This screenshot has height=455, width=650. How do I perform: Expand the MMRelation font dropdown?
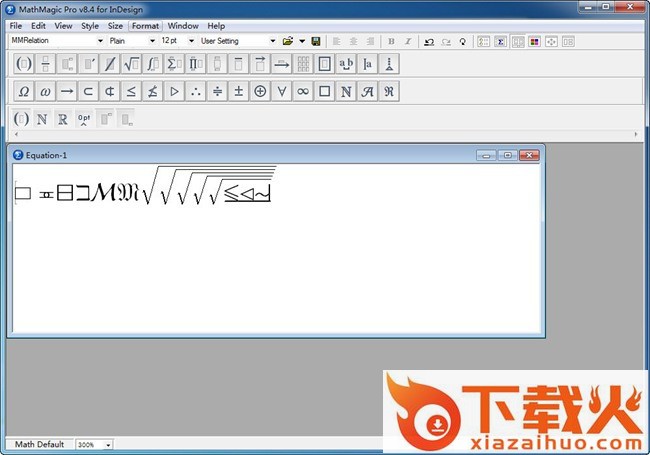pos(100,41)
